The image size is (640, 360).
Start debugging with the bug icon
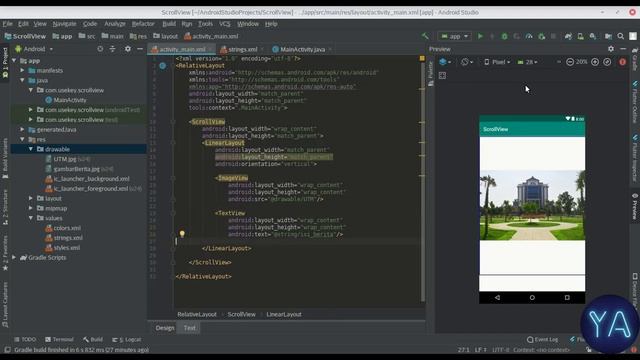click(x=504, y=36)
